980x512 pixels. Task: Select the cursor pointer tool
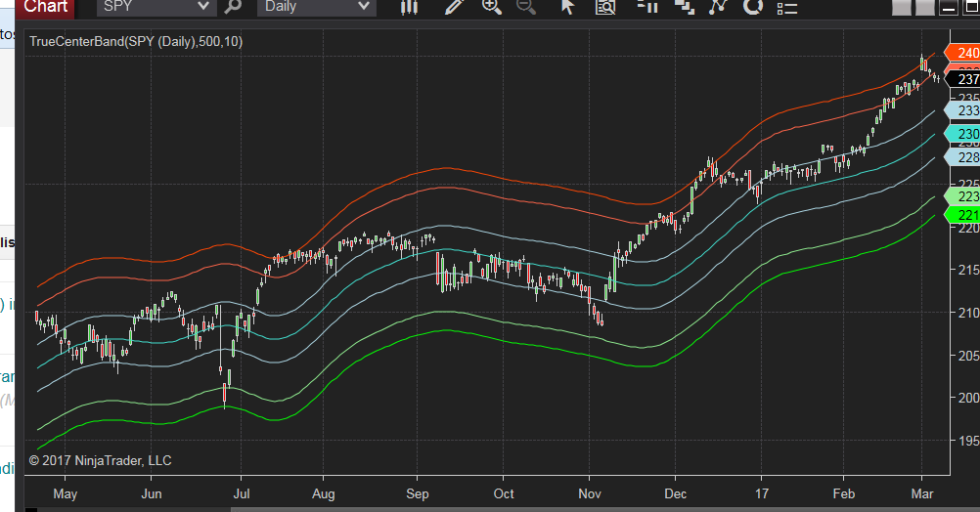point(567,7)
